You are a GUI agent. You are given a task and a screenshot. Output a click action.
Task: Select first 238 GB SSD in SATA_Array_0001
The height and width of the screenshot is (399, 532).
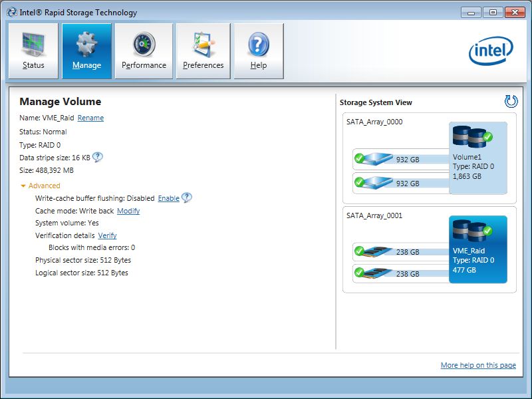click(x=401, y=252)
